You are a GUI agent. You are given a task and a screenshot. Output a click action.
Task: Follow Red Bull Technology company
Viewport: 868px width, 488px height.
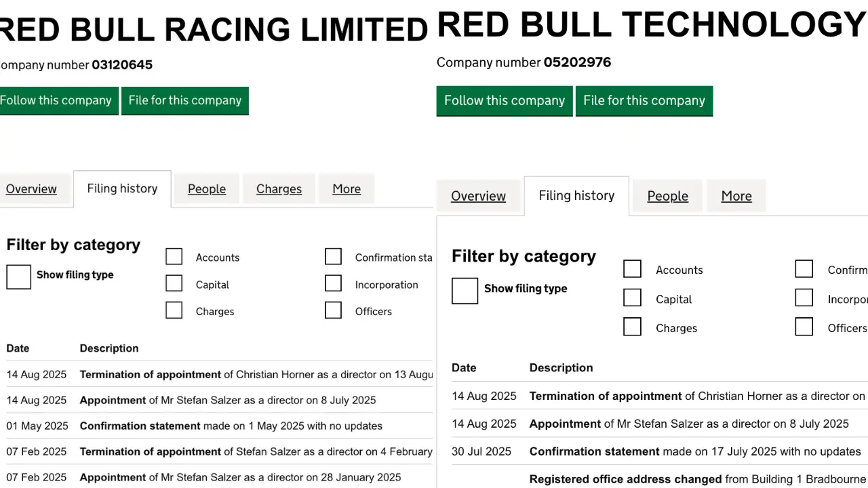pyautogui.click(x=504, y=100)
